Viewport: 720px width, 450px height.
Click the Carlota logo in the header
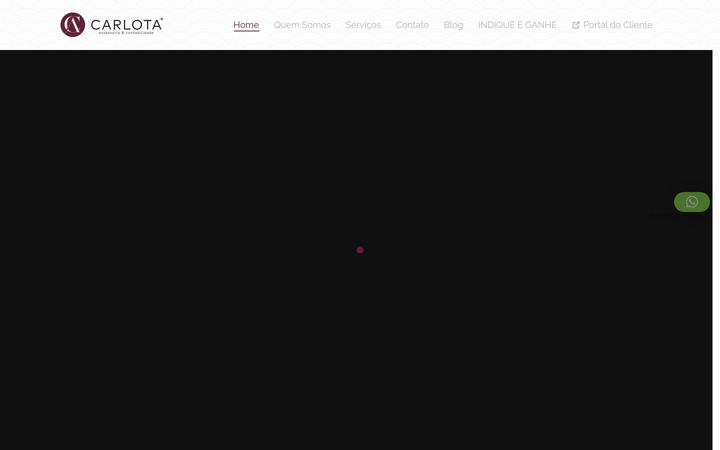click(112, 25)
